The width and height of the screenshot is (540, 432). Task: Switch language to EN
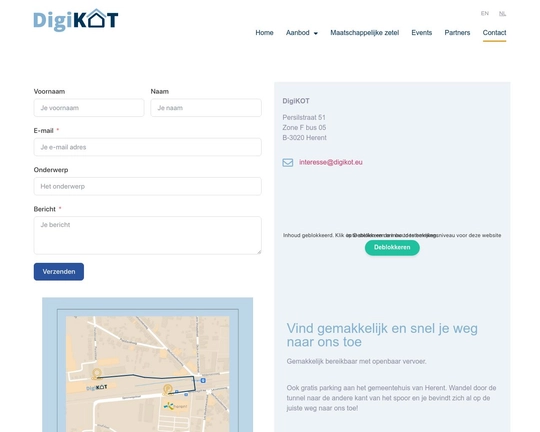pyautogui.click(x=485, y=13)
